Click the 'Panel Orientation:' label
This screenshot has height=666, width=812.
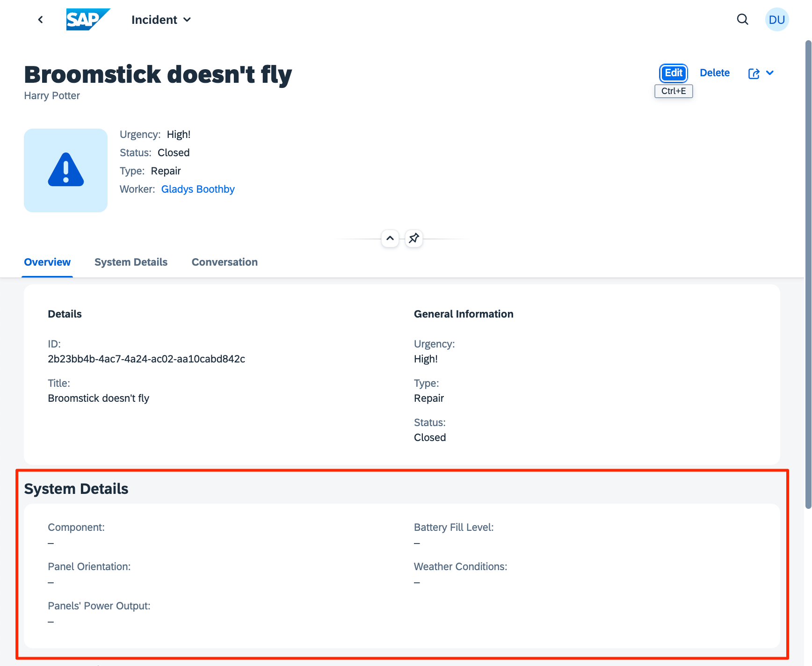[89, 566]
